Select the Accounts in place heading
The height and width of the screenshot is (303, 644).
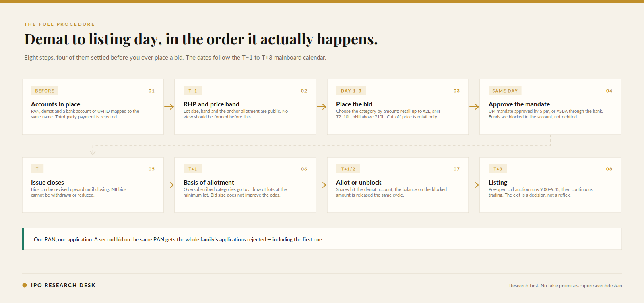[56, 104]
